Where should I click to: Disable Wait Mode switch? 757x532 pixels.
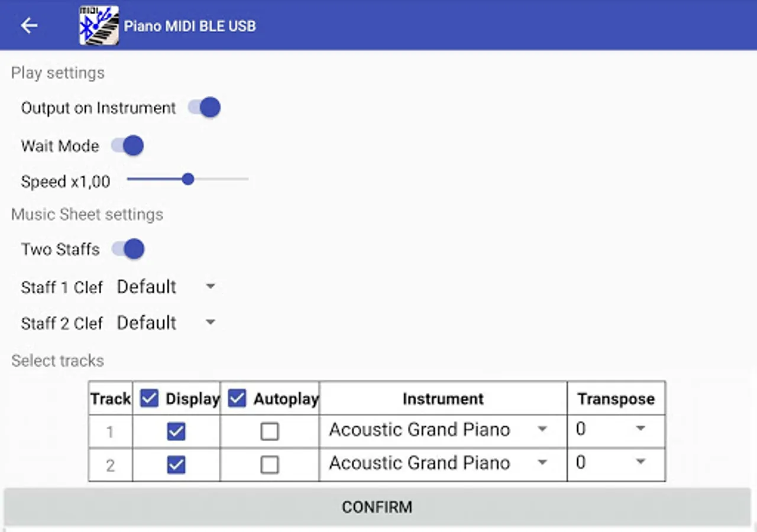point(128,145)
